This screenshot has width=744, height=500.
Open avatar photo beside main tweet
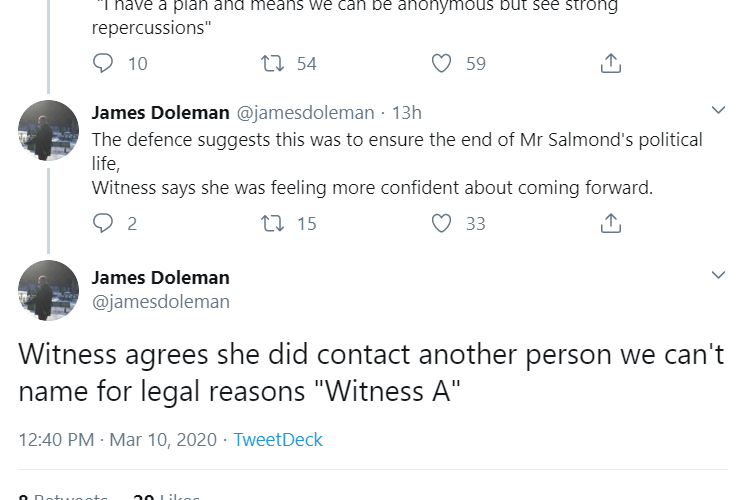(48, 290)
